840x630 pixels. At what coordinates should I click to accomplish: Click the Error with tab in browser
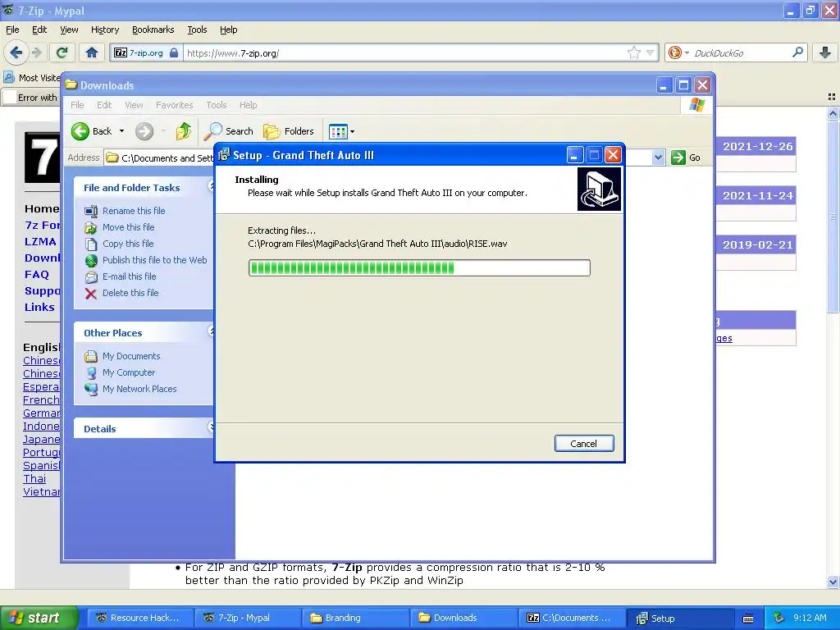[x=32, y=98]
